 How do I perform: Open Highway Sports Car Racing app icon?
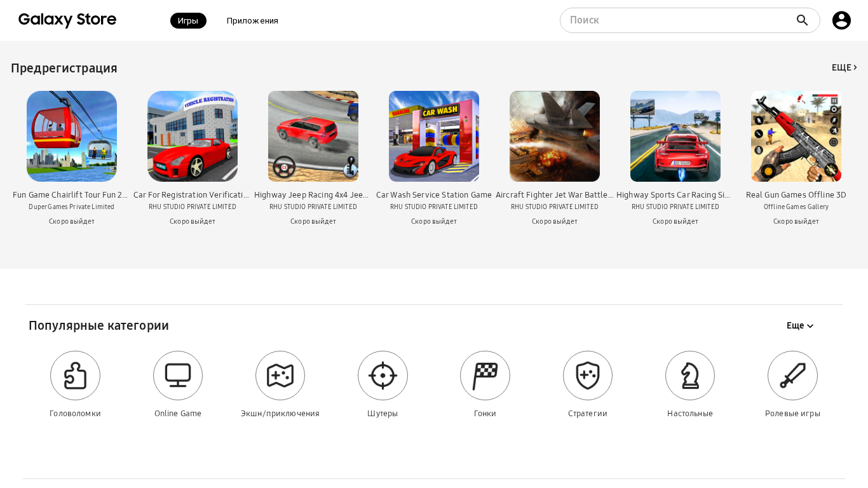(675, 136)
